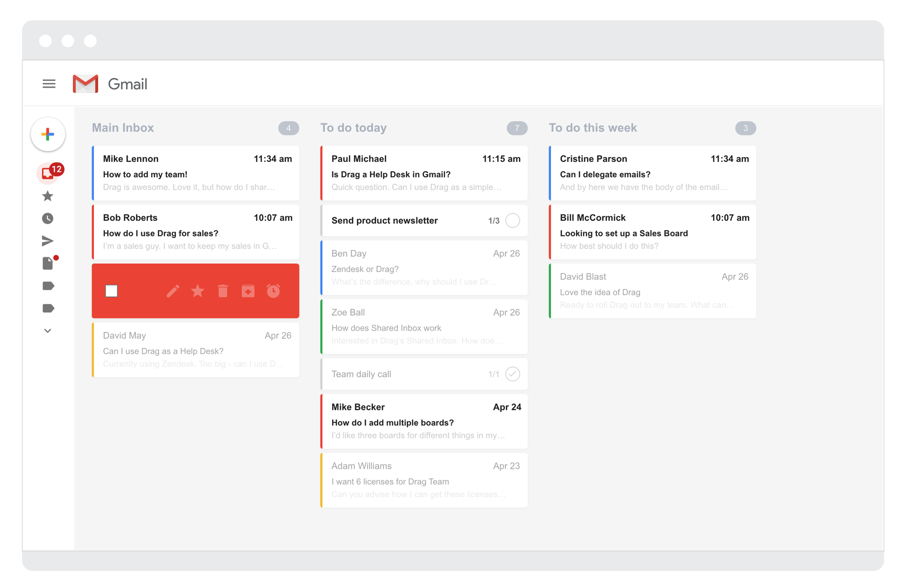Click the 1/3 progress count on newsletter task

[x=494, y=221]
